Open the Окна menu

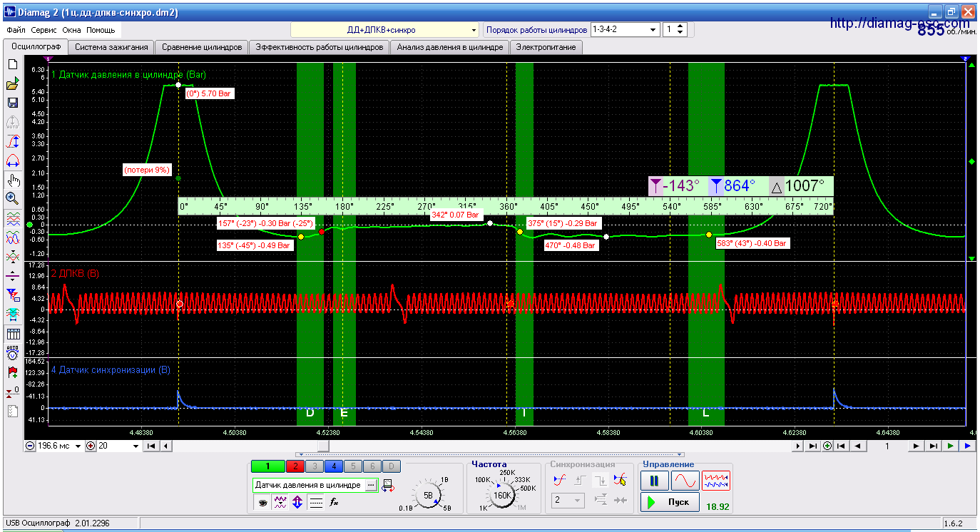pyautogui.click(x=72, y=31)
